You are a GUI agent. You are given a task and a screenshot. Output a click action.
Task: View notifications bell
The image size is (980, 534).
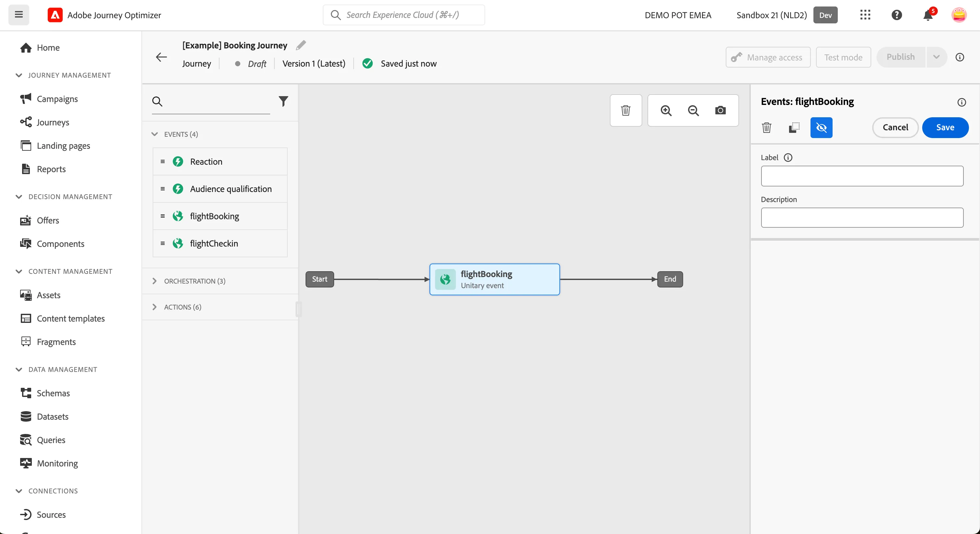(x=928, y=15)
